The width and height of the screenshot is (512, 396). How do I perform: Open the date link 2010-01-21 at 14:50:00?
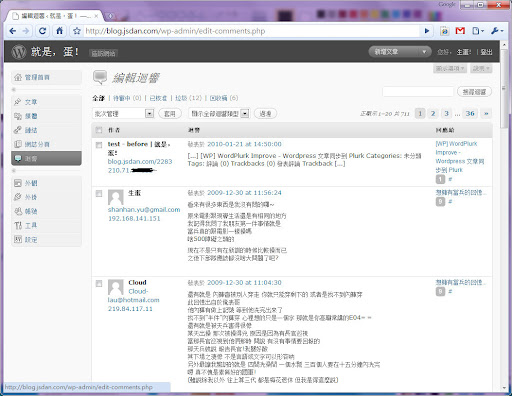coord(244,144)
